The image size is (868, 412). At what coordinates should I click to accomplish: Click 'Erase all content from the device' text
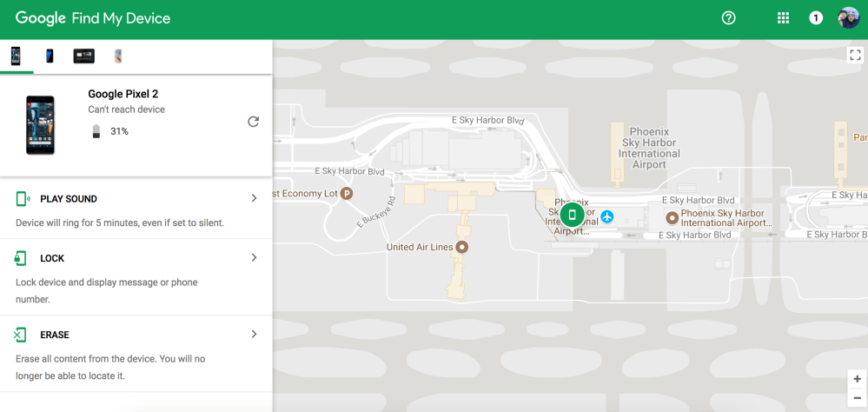pos(110,367)
